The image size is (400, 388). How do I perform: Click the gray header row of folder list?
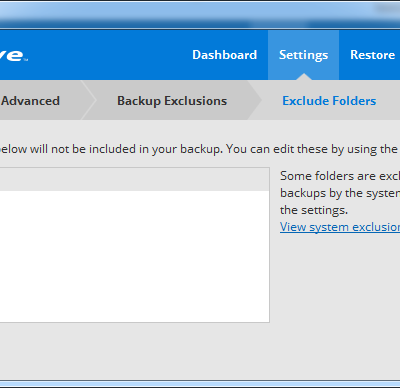(x=134, y=179)
